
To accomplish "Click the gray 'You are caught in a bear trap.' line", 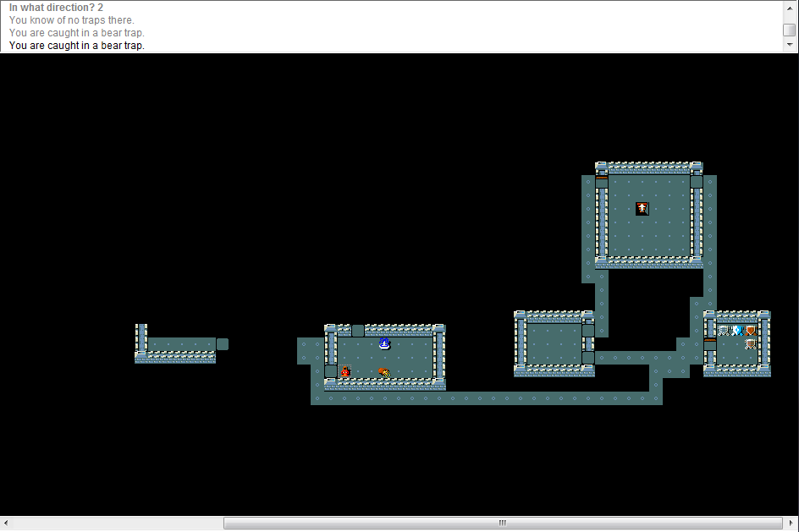I will click(77, 33).
